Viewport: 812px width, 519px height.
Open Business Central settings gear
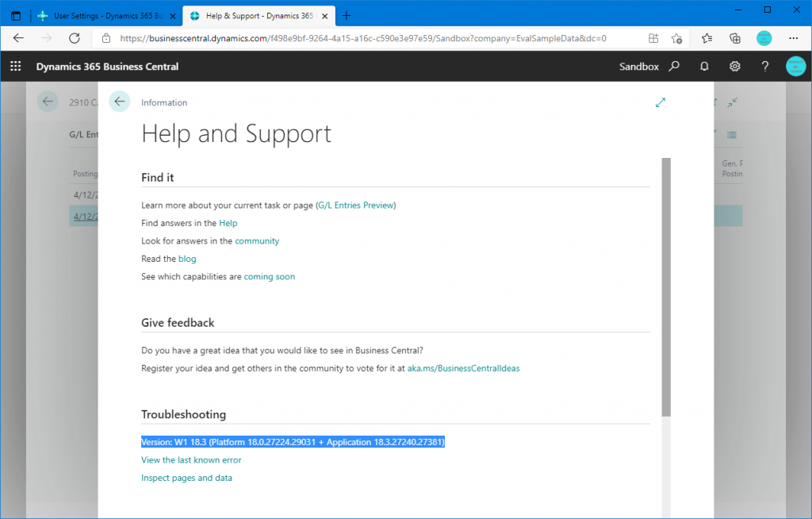pos(735,67)
